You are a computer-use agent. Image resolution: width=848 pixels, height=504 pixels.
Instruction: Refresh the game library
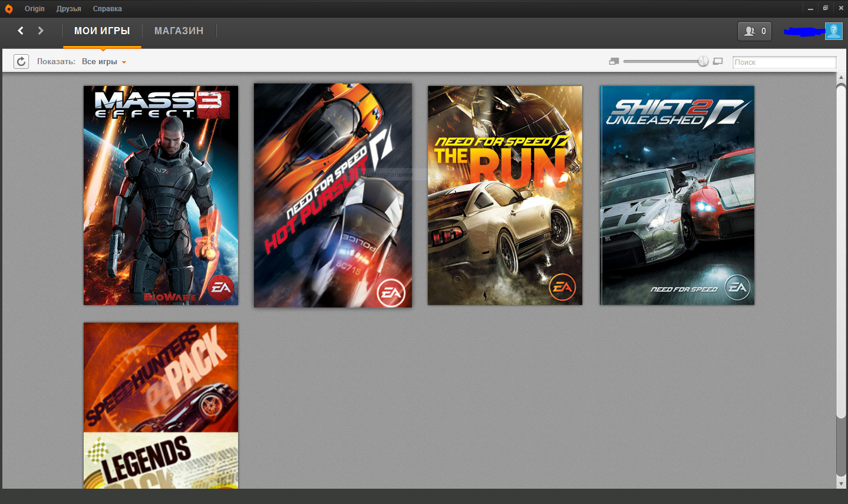coord(21,61)
